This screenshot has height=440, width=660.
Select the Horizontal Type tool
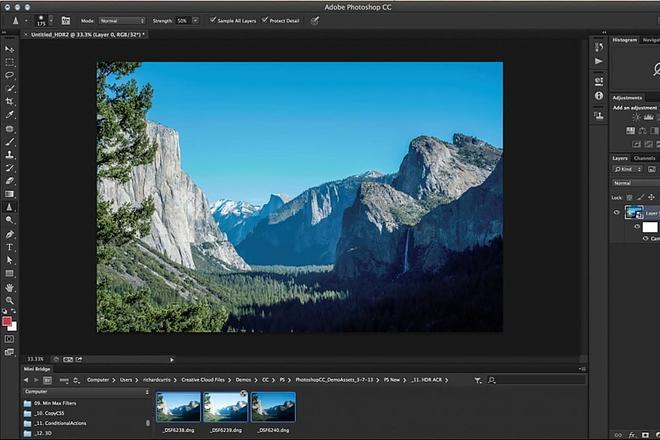click(x=9, y=247)
